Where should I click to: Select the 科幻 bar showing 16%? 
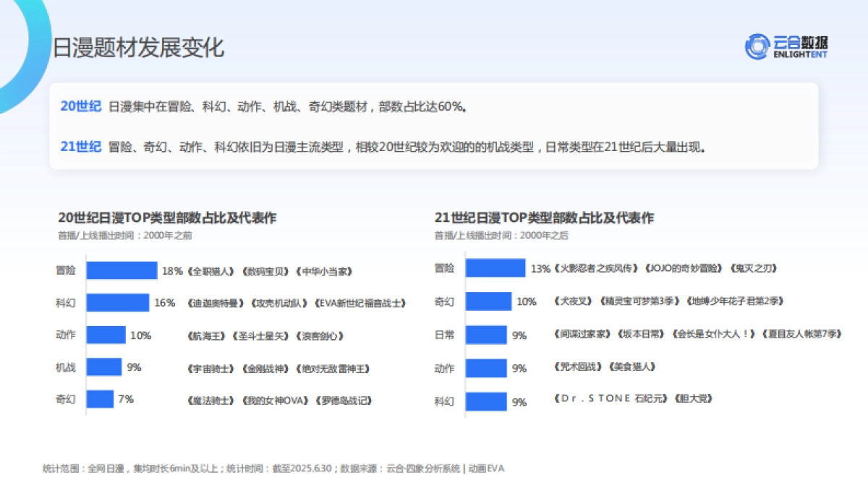click(x=119, y=301)
